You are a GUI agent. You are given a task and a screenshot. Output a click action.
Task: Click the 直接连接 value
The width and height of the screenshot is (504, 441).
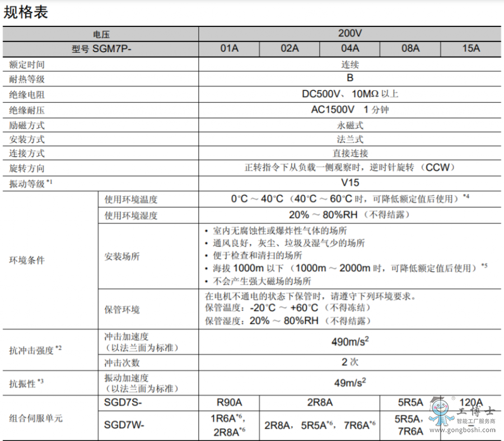pos(350,154)
